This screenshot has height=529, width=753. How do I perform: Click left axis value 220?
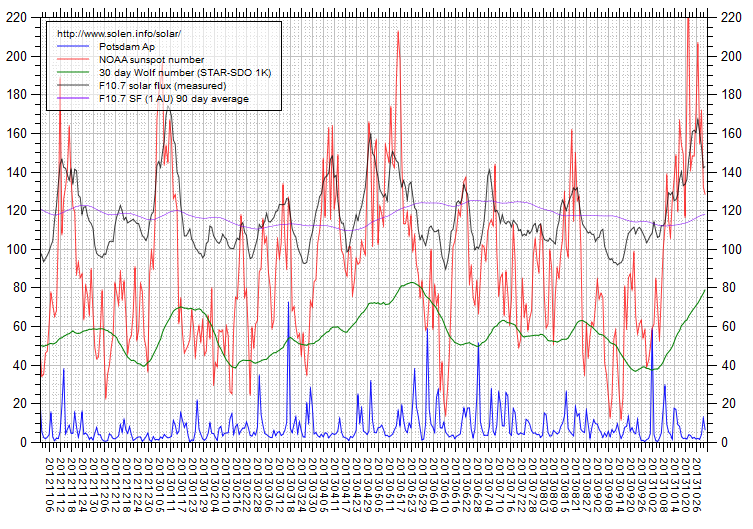tap(16, 18)
